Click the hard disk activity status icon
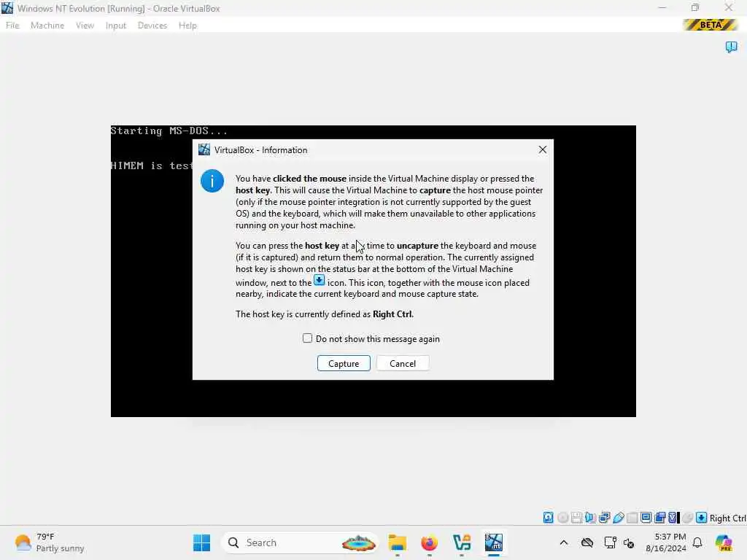This screenshot has width=747, height=560. pyautogui.click(x=549, y=518)
